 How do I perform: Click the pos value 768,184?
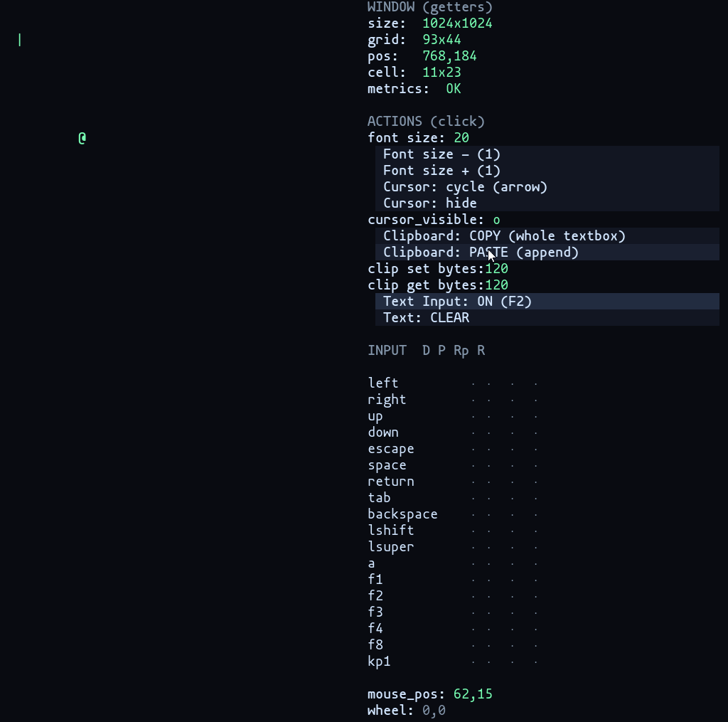pos(449,56)
